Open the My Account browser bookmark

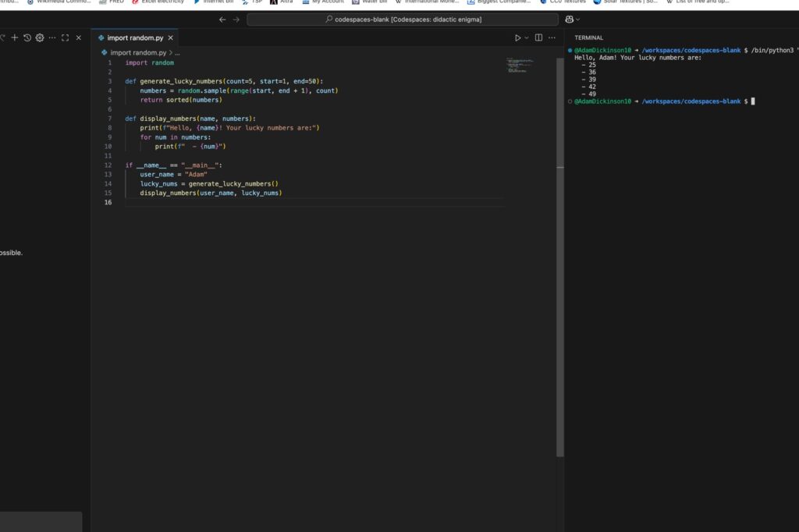click(x=323, y=2)
